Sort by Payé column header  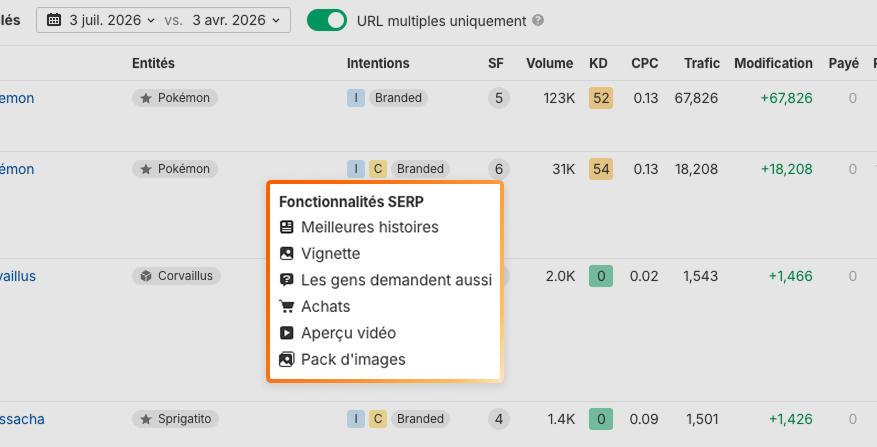[x=843, y=63]
